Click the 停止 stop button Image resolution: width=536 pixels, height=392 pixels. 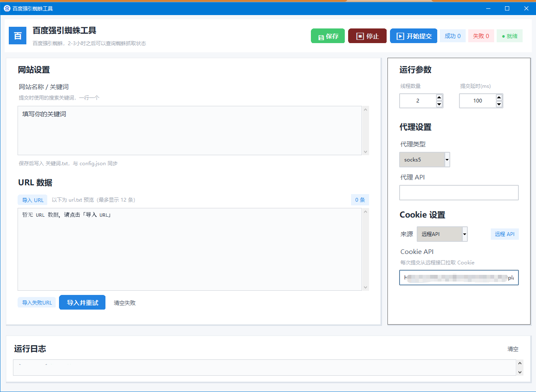coord(367,36)
